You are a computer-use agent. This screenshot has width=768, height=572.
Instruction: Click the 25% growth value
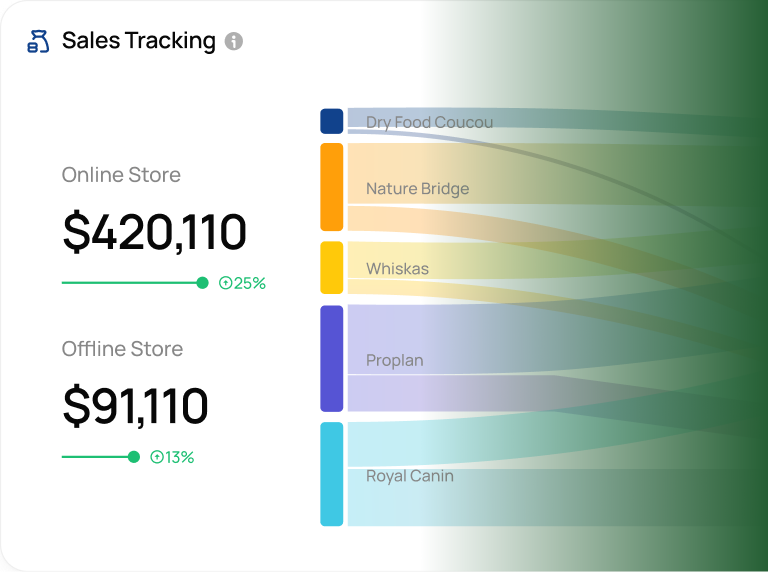(250, 283)
